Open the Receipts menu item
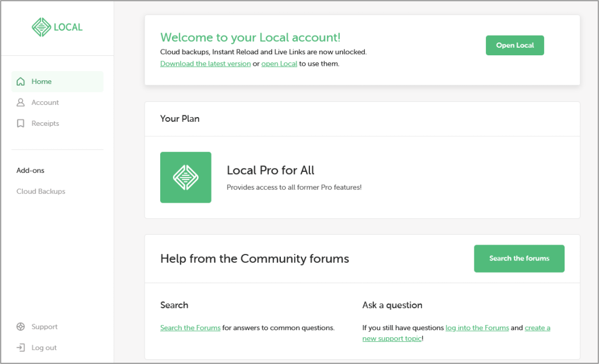Image resolution: width=599 pixels, height=364 pixels. [x=57, y=123]
